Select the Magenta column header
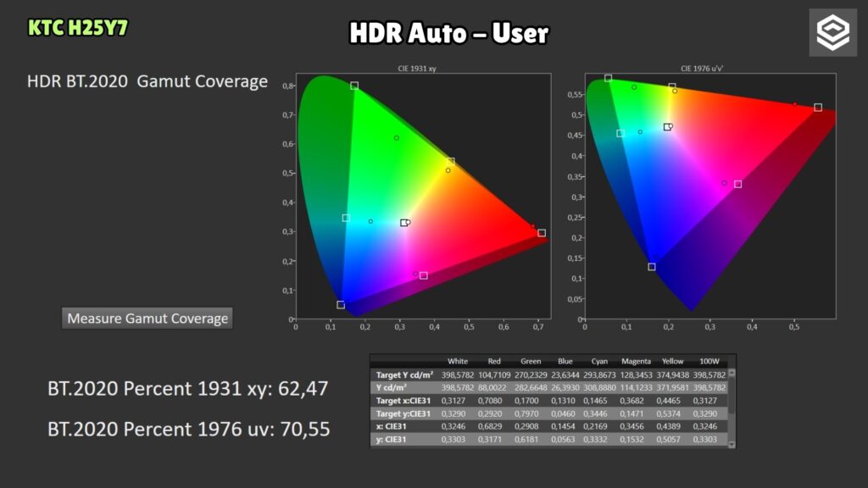Viewport: 868px width, 488px height. click(636, 361)
